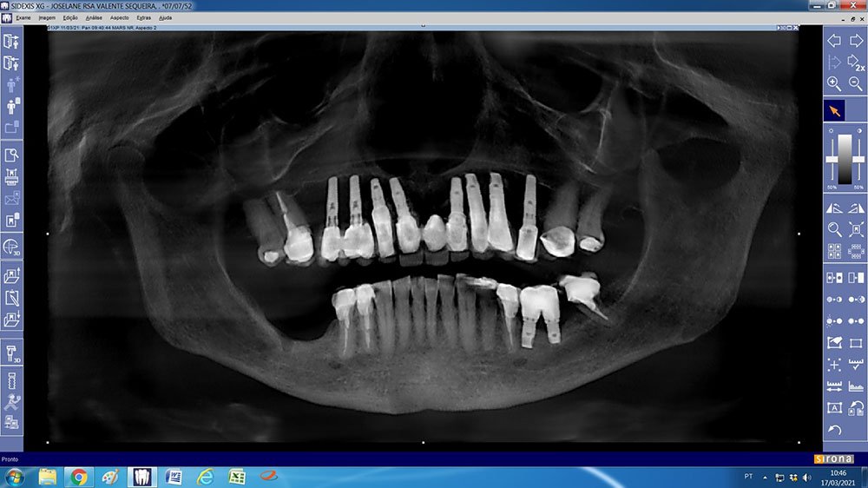
Task: Open the Imagem menu
Action: pyautogui.click(x=48, y=17)
